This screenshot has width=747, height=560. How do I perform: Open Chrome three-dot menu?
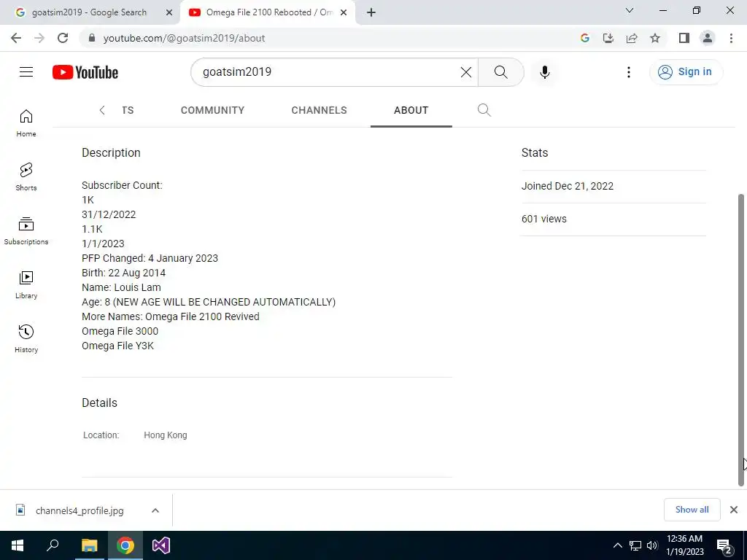pos(731,38)
